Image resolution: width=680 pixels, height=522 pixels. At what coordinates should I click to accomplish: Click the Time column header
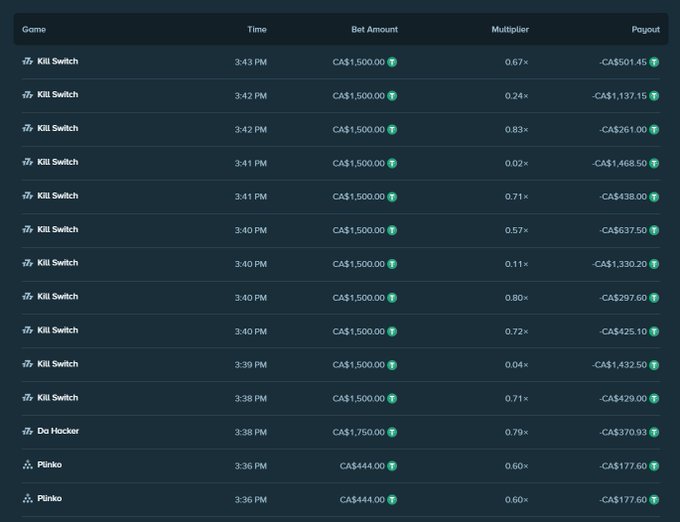point(257,29)
